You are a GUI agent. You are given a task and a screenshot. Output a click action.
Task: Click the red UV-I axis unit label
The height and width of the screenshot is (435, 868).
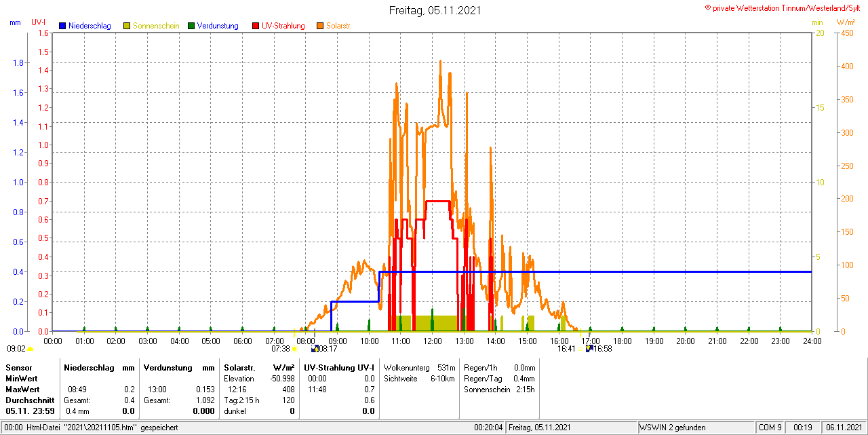pyautogui.click(x=39, y=22)
